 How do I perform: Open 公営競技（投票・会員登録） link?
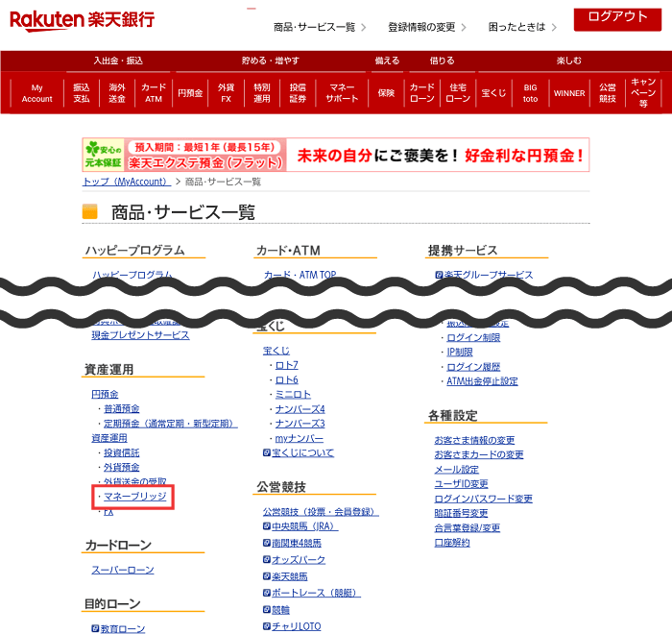321,512
